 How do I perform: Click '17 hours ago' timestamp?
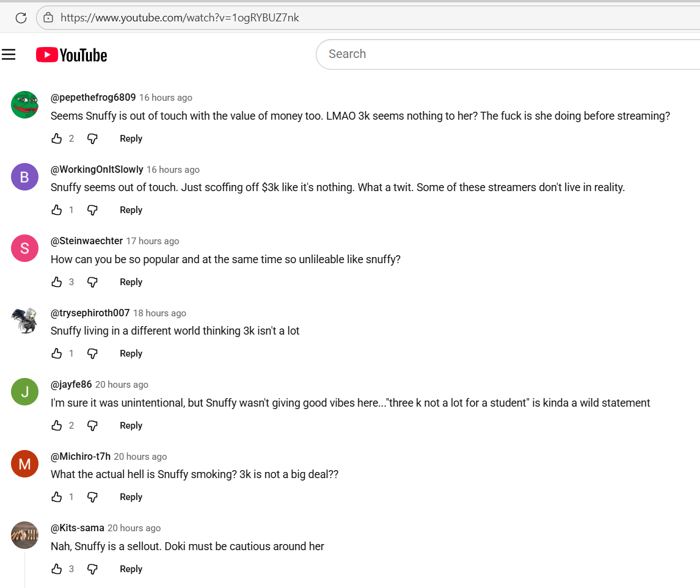click(x=153, y=241)
